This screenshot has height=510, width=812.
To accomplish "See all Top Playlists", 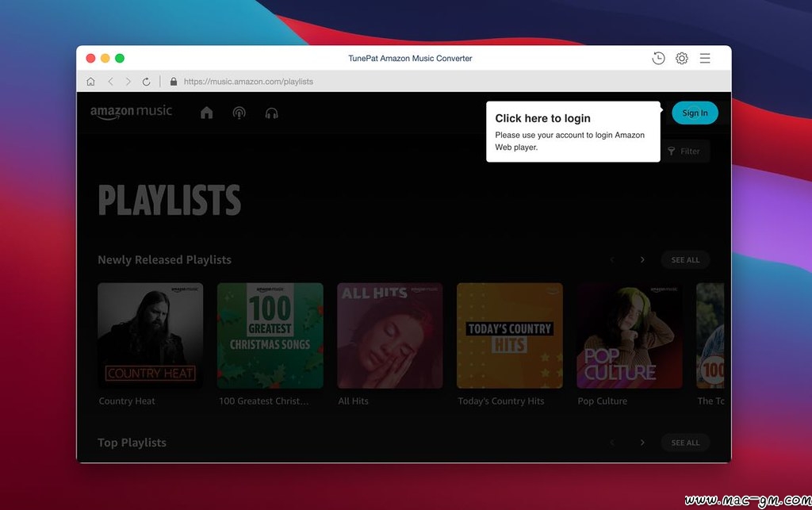I will (685, 443).
